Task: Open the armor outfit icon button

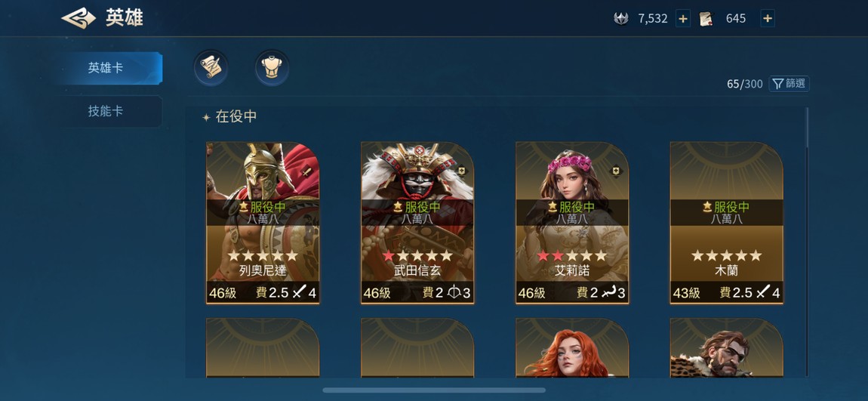Action: 272,67
